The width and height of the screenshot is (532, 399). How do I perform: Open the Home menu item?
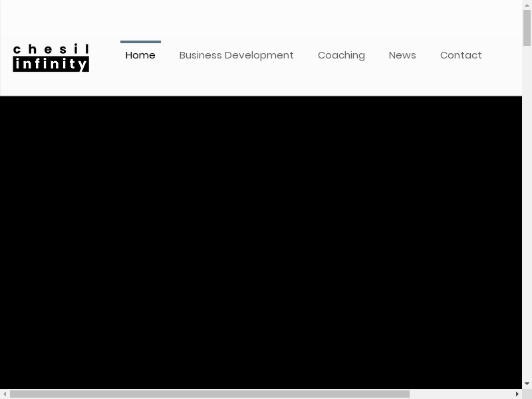coord(140,55)
